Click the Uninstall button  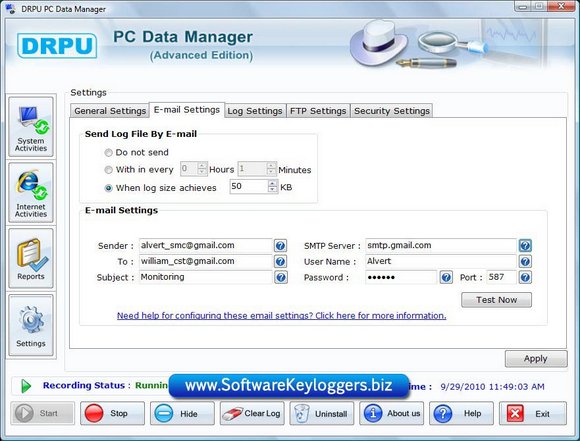point(321,413)
